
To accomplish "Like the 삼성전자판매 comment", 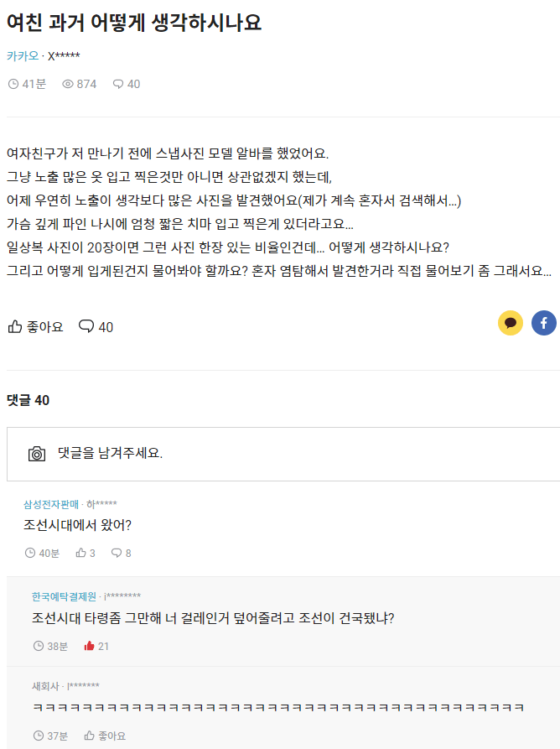I will pyautogui.click(x=81, y=553).
